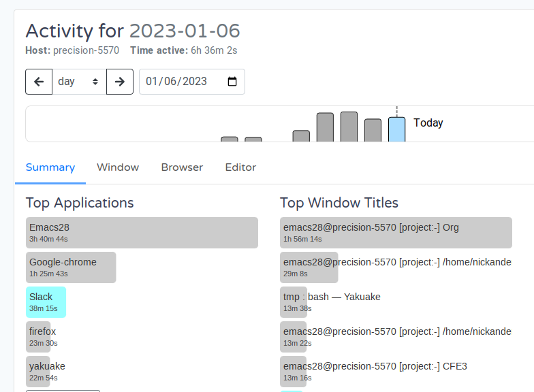The width and height of the screenshot is (534, 392).
Task: Select the Emacs28 application bar
Action: pos(142,233)
